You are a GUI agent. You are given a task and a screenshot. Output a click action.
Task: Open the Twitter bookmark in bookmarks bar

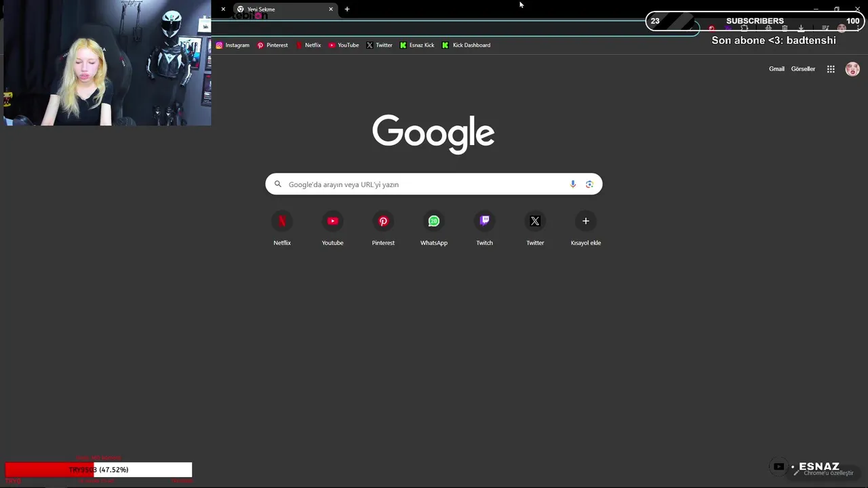(379, 45)
